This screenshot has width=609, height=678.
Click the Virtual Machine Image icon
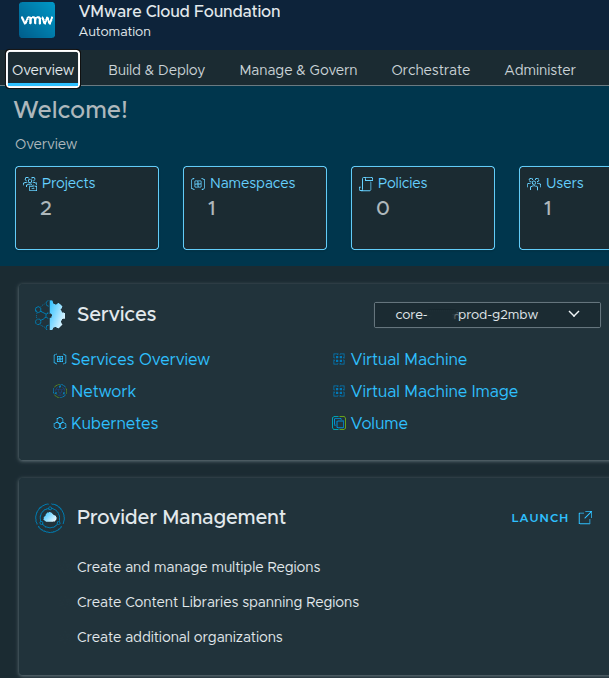click(x=339, y=391)
